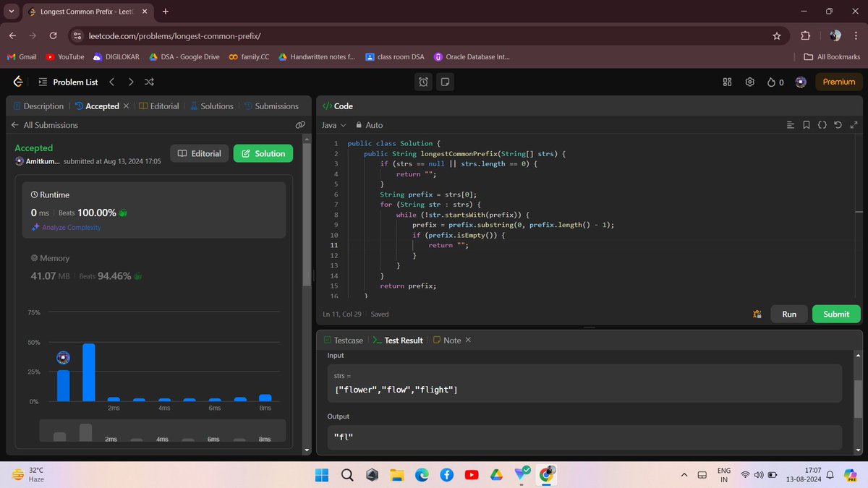Close the Accepted tab
The width and height of the screenshot is (868, 488).
click(x=126, y=106)
